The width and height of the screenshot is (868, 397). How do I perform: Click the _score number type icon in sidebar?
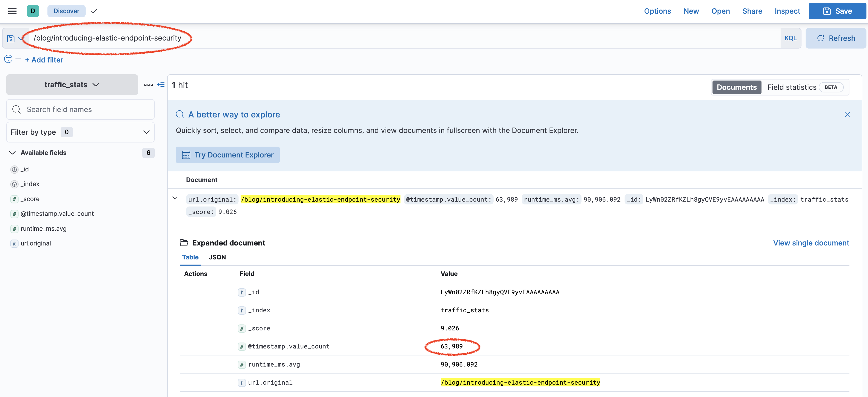coord(14,199)
